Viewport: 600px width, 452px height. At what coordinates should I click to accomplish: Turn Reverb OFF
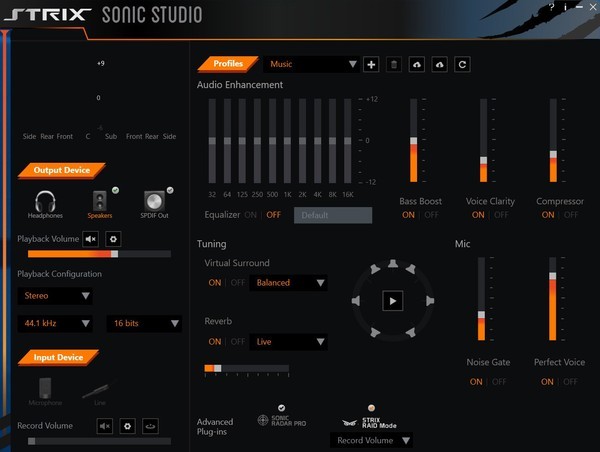(238, 342)
